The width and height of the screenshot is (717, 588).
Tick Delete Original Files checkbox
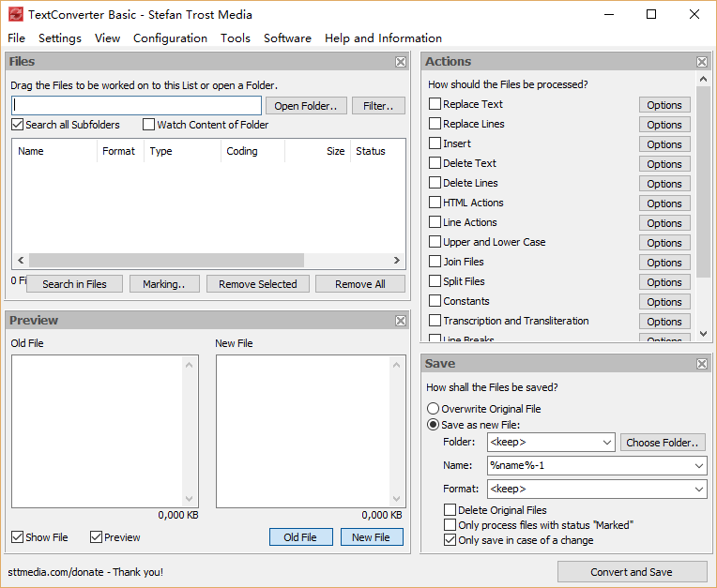click(450, 509)
